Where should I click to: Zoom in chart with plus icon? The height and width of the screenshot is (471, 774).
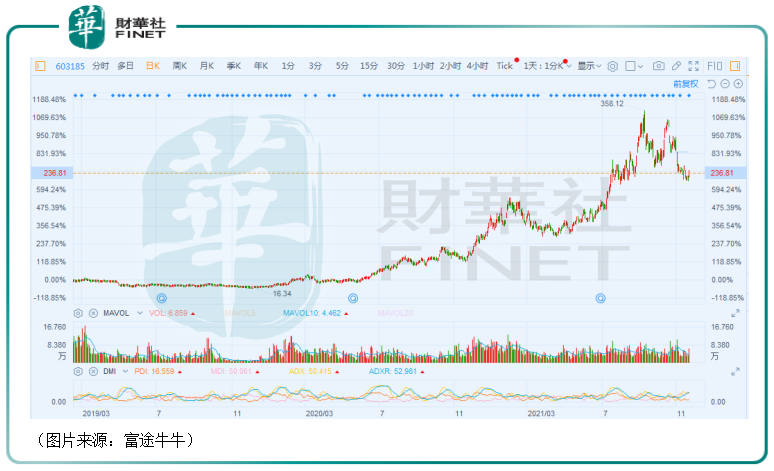click(x=738, y=84)
